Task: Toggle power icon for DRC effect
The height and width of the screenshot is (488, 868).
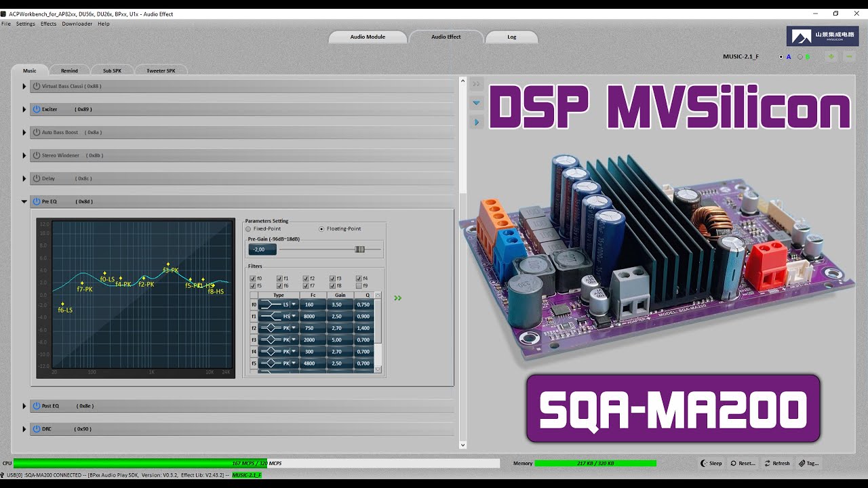Action: pos(37,429)
